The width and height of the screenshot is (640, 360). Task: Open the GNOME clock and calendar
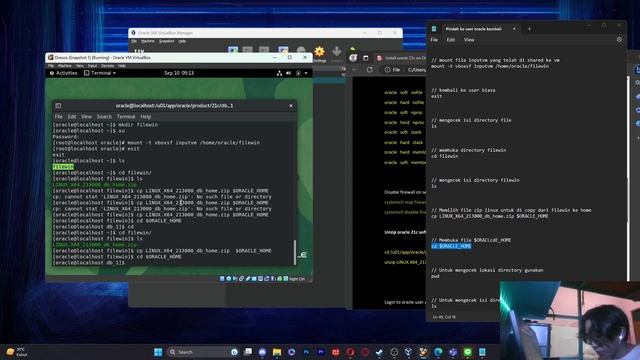(x=179, y=73)
